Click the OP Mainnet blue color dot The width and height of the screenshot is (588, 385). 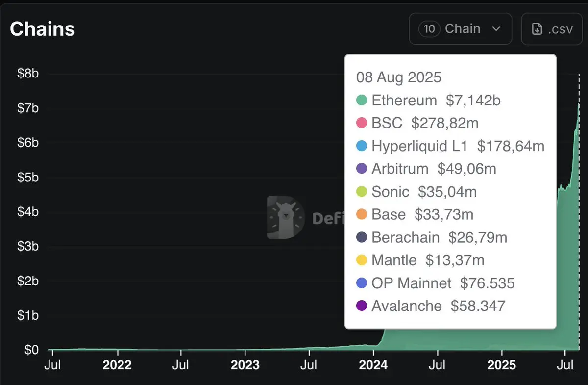[x=362, y=283]
